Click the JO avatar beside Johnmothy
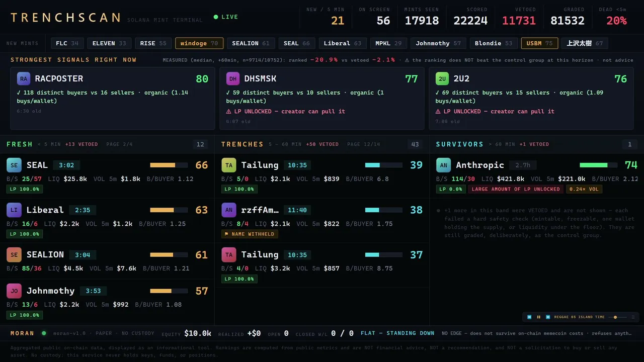This screenshot has height=362, width=644. [x=14, y=291]
